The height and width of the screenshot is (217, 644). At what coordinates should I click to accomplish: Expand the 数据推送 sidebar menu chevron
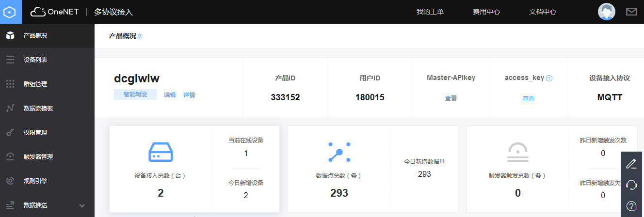point(82,205)
